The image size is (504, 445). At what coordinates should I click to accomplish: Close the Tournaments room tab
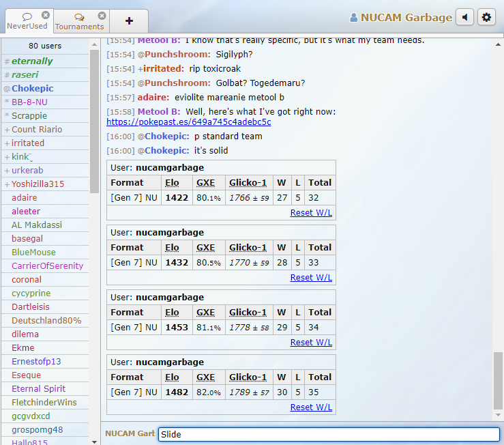tap(102, 16)
